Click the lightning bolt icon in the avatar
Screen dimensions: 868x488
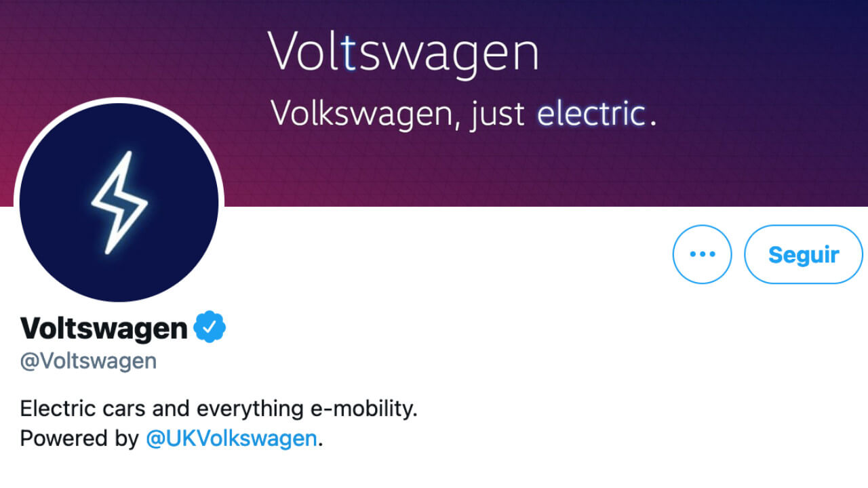tap(119, 203)
